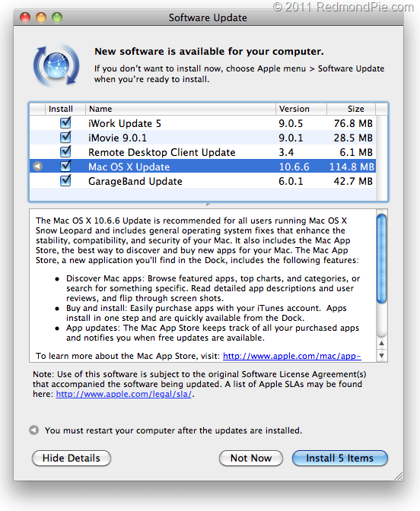
Task: Open the Apple SLA legal link
Action: pos(123,394)
